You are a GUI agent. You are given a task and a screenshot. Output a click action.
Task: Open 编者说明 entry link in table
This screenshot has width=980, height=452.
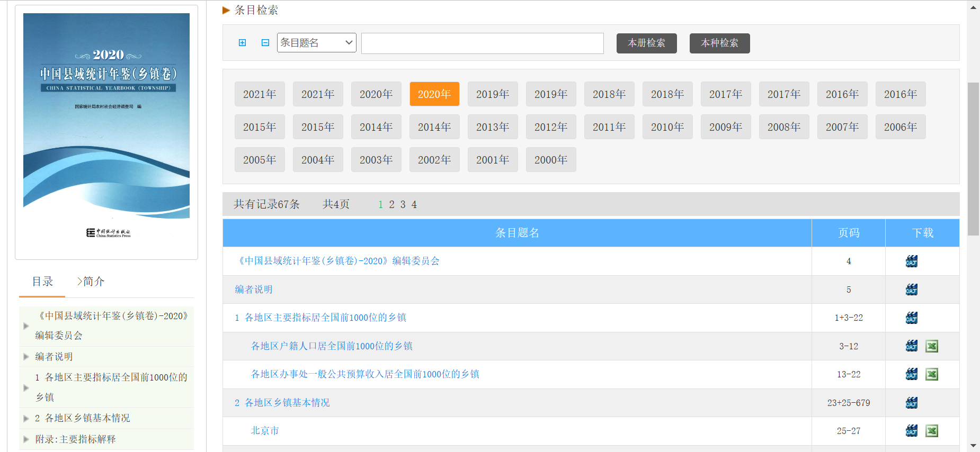point(254,290)
